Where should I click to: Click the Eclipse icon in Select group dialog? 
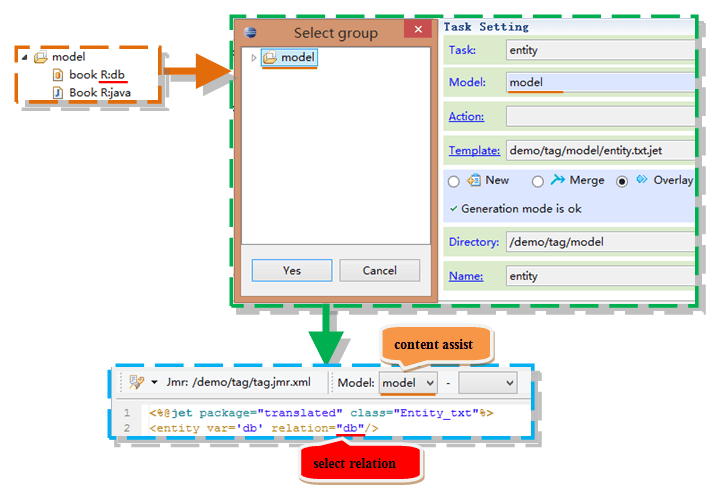(x=250, y=32)
